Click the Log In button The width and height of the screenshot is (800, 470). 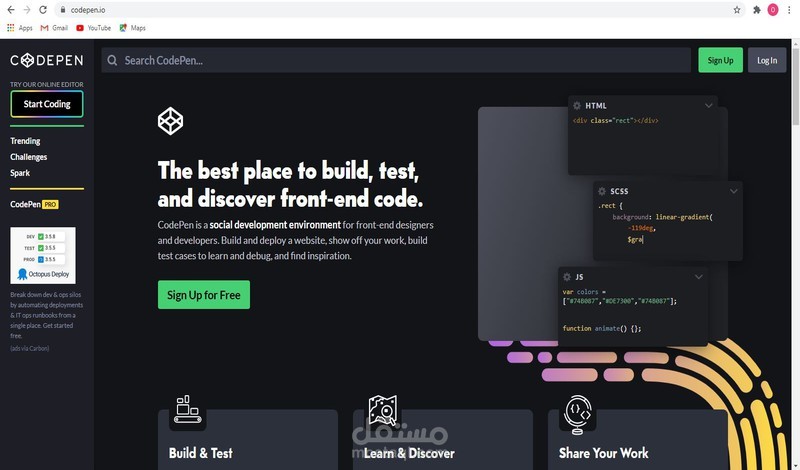(x=767, y=60)
